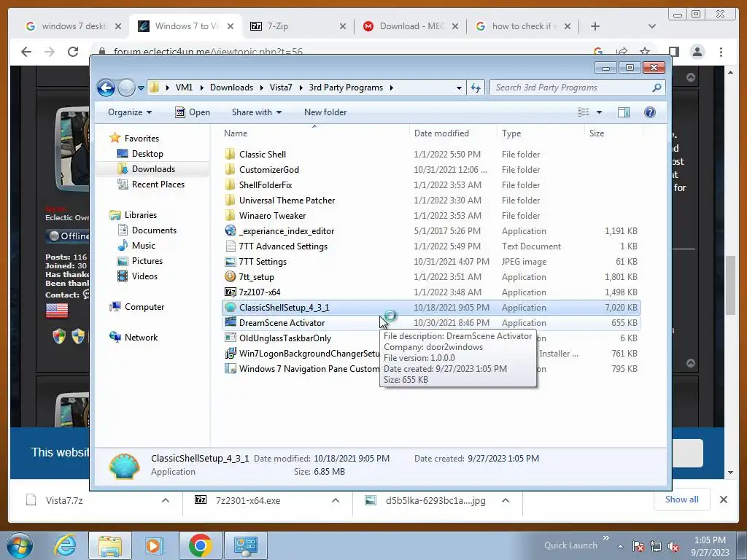Select Videos library

(144, 276)
